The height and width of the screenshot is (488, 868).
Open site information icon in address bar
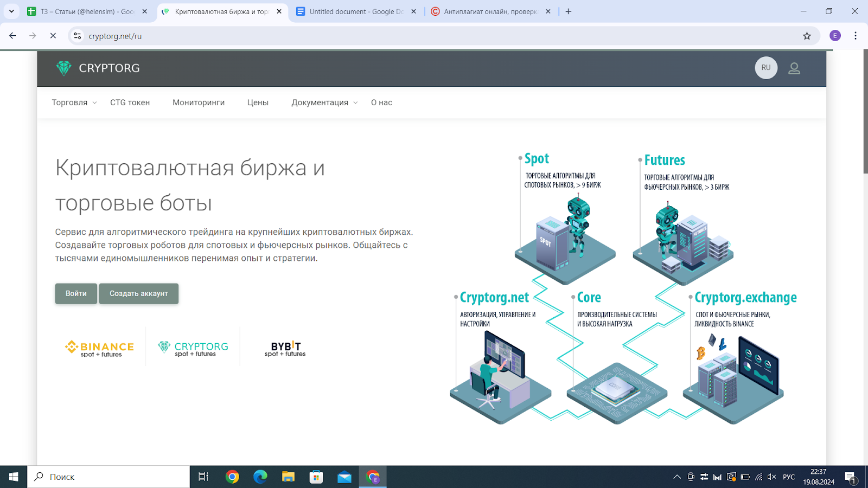point(78,36)
